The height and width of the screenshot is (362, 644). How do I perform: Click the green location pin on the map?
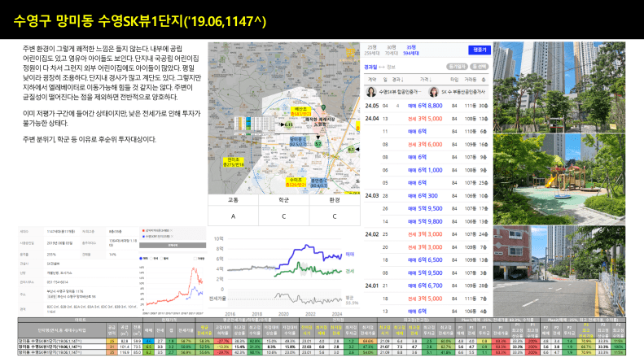(323, 107)
